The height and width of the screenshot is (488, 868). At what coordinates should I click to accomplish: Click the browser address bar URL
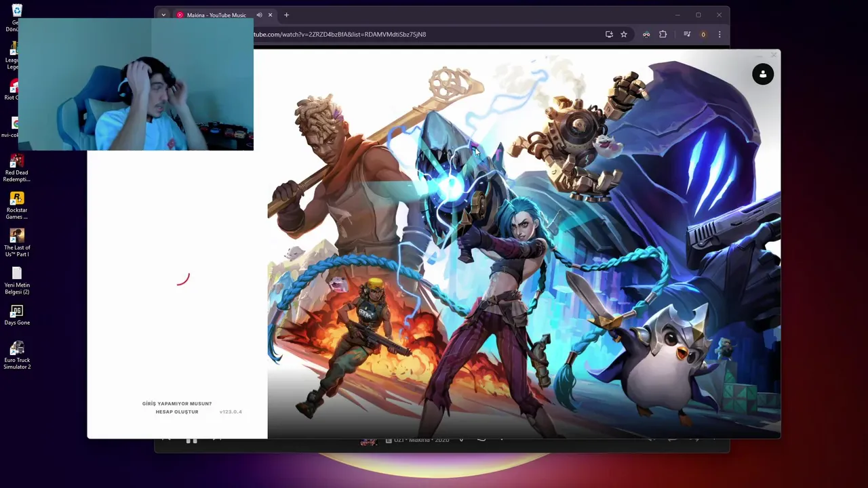coord(340,34)
